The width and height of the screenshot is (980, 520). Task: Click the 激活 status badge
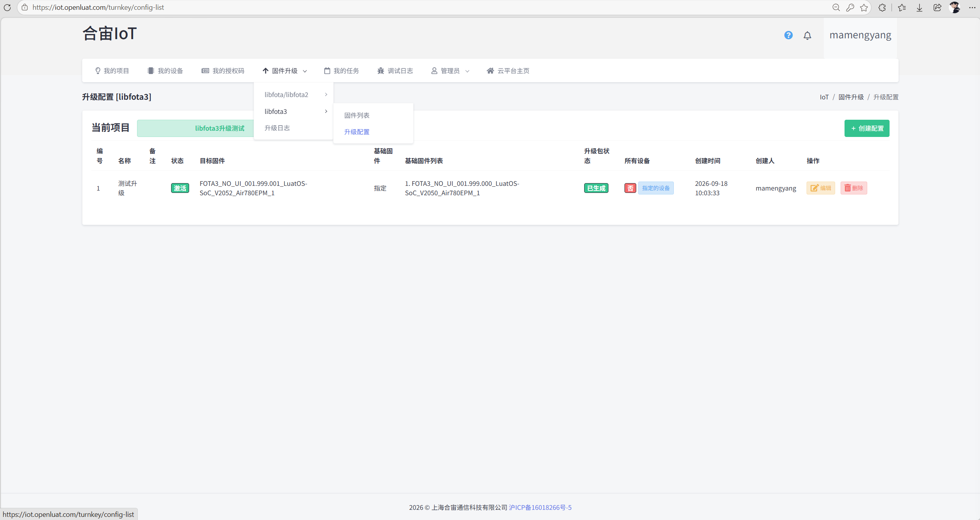pyautogui.click(x=180, y=188)
